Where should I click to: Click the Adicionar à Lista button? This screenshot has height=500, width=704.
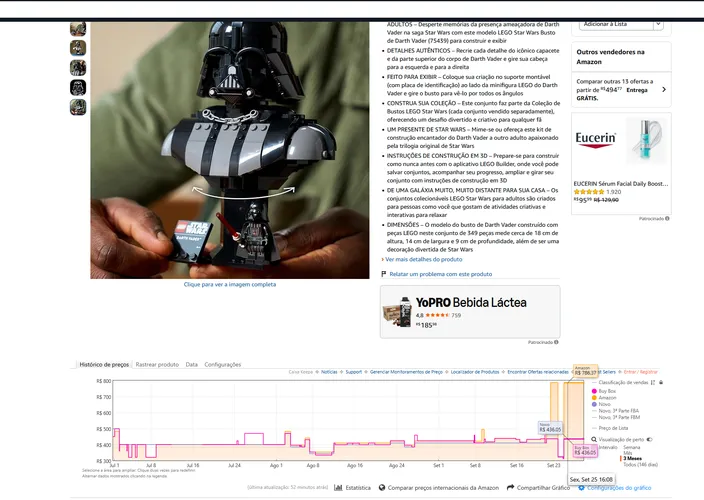[616, 24]
